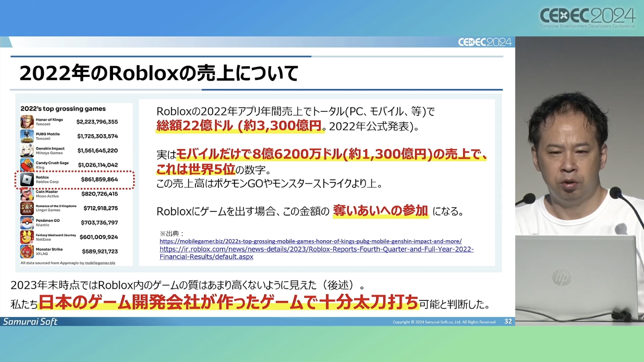Select the Genshin Impact revenue $1,561,645,220
The width and height of the screenshot is (644, 362).
98,151
